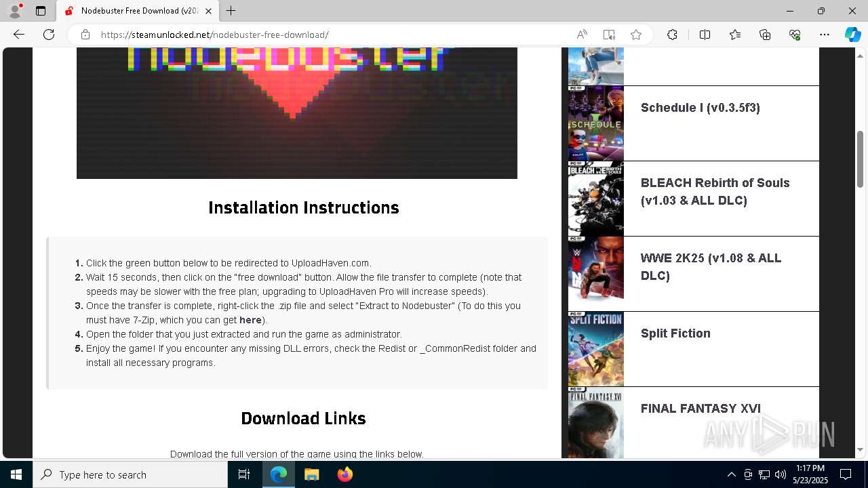Click the browser Back arrow

[19, 35]
